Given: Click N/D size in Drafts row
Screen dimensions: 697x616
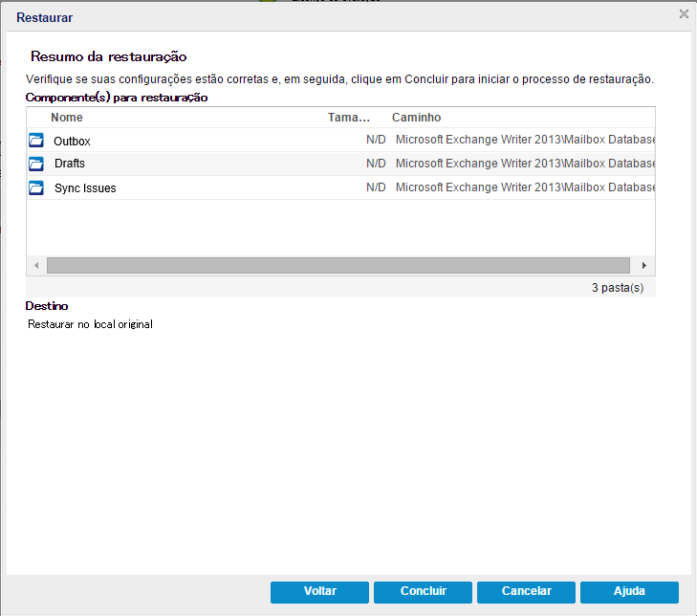Looking at the screenshot, I should [376, 164].
